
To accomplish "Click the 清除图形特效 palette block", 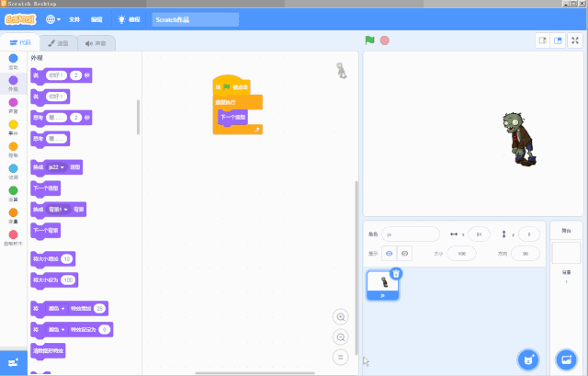I will [48, 351].
